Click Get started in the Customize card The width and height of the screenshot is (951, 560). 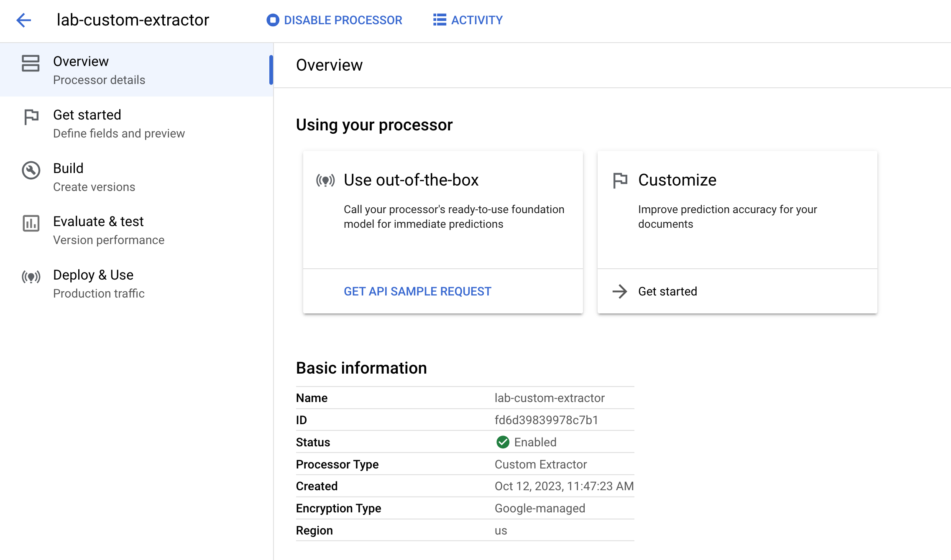[x=667, y=291]
